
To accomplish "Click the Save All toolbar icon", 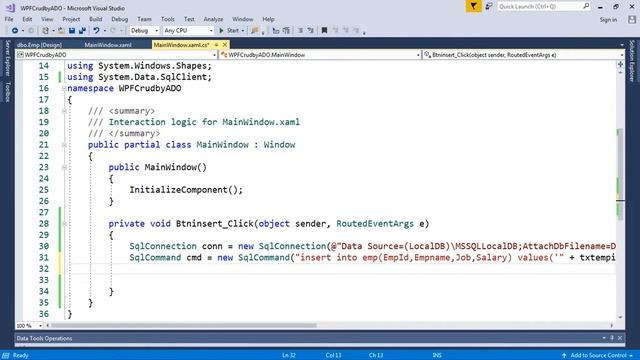I will (x=82, y=31).
